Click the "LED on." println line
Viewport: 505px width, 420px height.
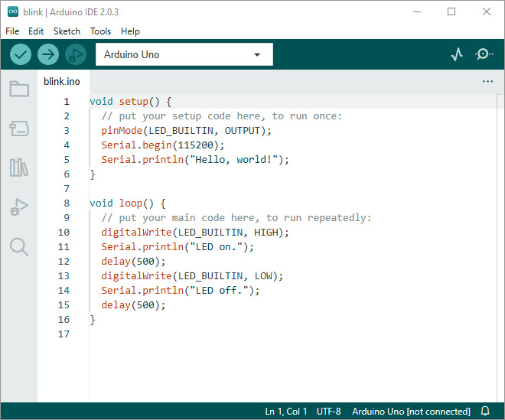178,246
